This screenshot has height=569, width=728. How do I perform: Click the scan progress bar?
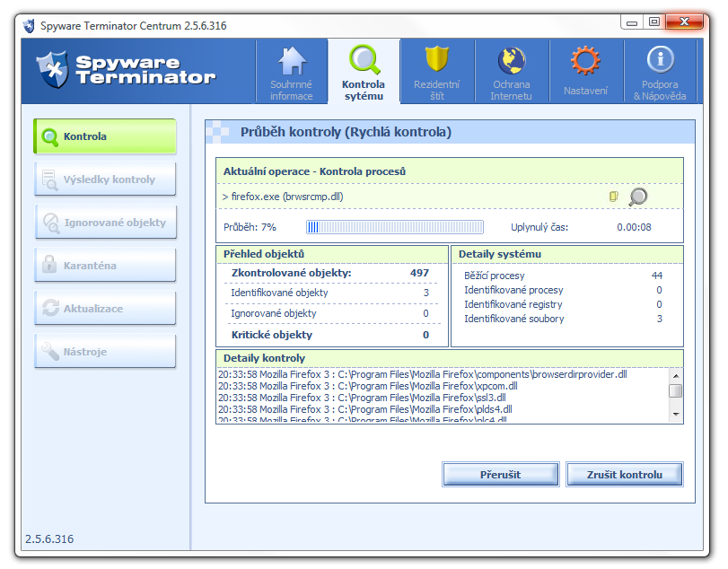[395, 227]
